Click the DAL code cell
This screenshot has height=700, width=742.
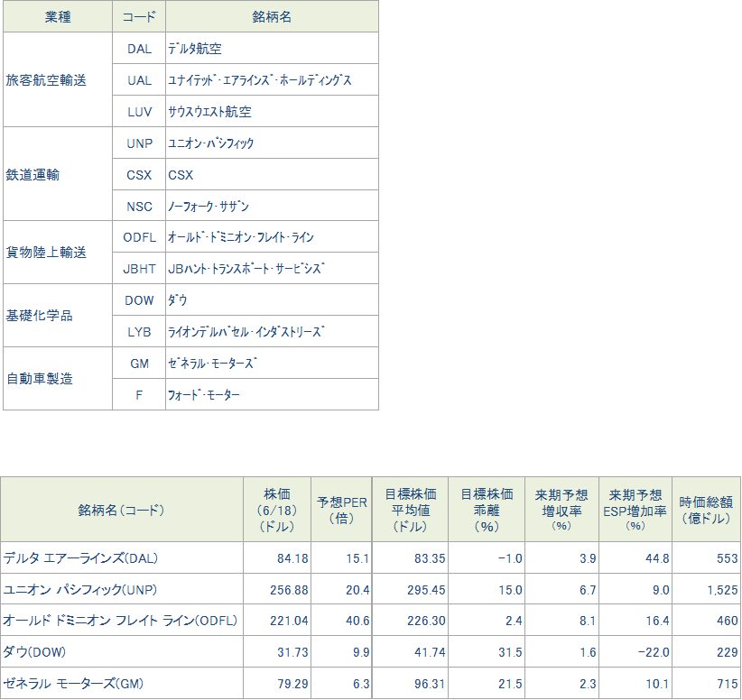[x=139, y=48]
